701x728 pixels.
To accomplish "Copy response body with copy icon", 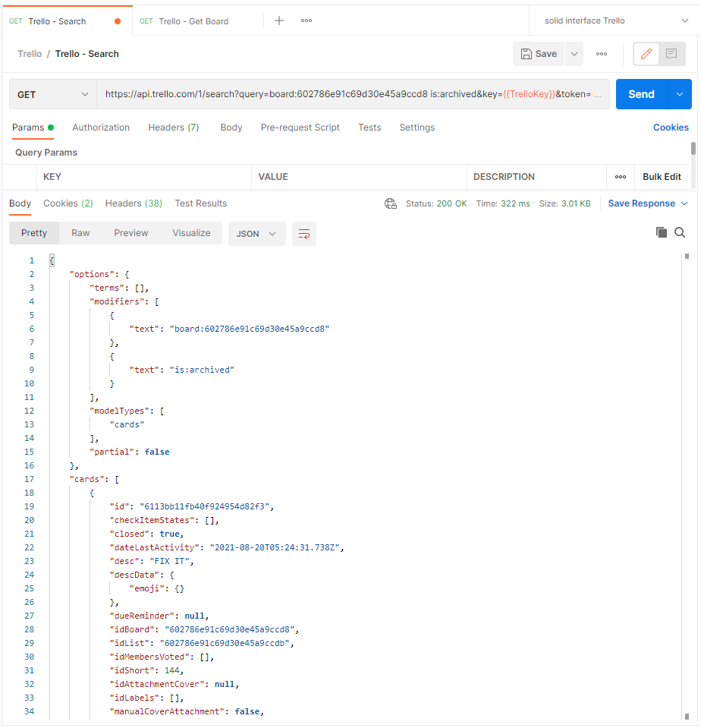I will click(x=661, y=232).
